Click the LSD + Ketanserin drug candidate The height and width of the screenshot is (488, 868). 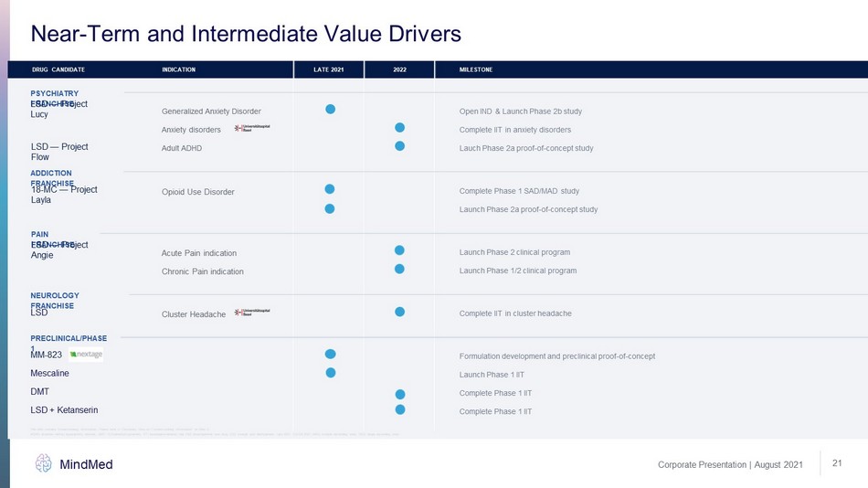point(64,409)
